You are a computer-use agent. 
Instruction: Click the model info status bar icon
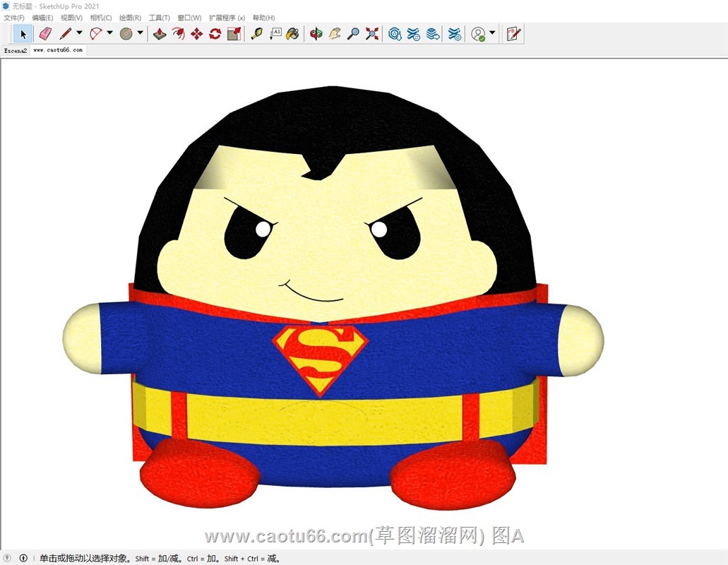coord(23,558)
